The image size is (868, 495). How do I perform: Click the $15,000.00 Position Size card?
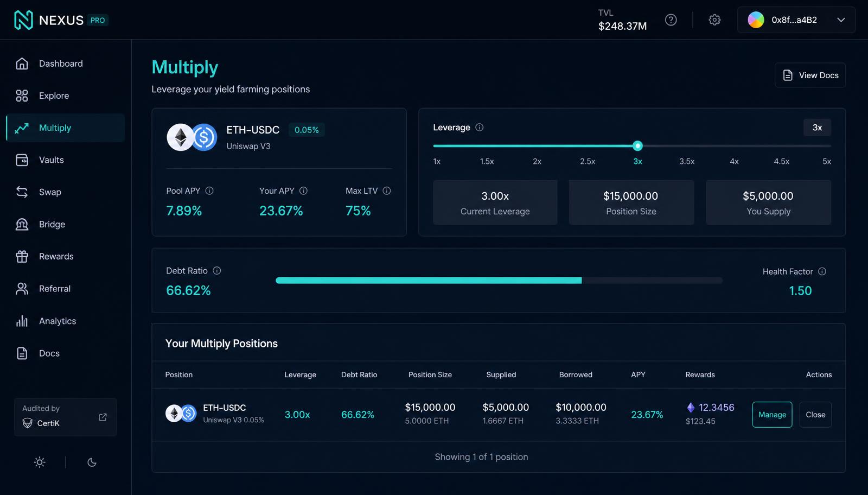click(x=631, y=202)
